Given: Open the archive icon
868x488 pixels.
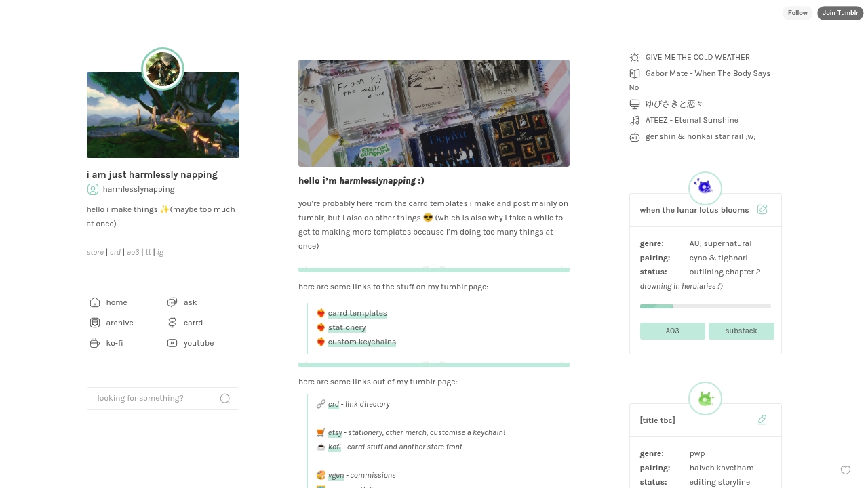Looking at the screenshot, I should click(95, 323).
